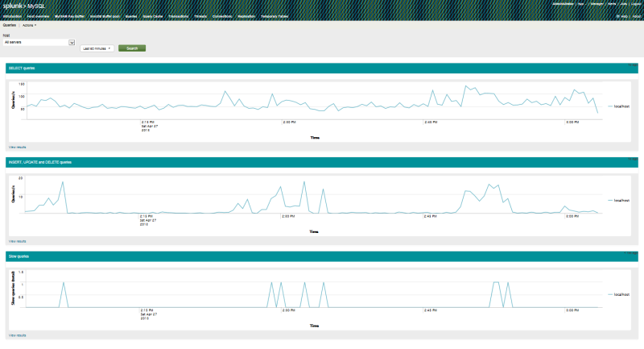Image resolution: width=644 pixels, height=349 pixels.
Task: Click 3:00 PM tick on INSERT, UPDATE, DELETE chart
Action: pos(572,216)
